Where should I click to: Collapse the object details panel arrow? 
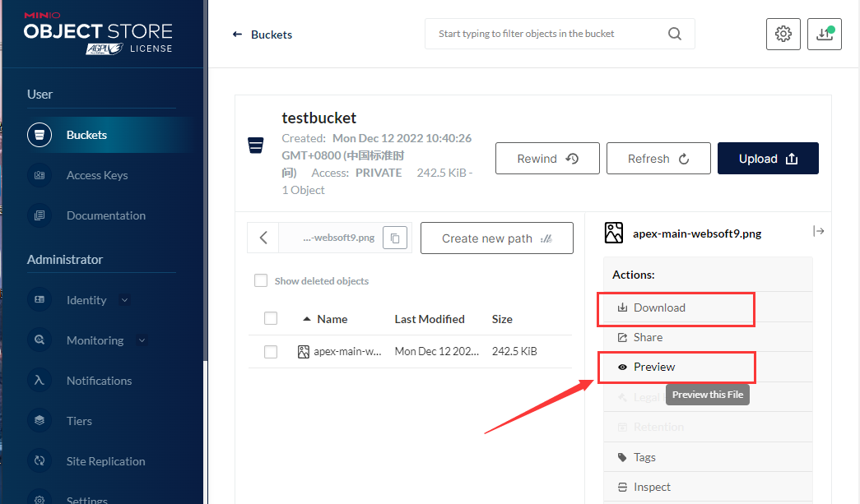pyautogui.click(x=818, y=231)
